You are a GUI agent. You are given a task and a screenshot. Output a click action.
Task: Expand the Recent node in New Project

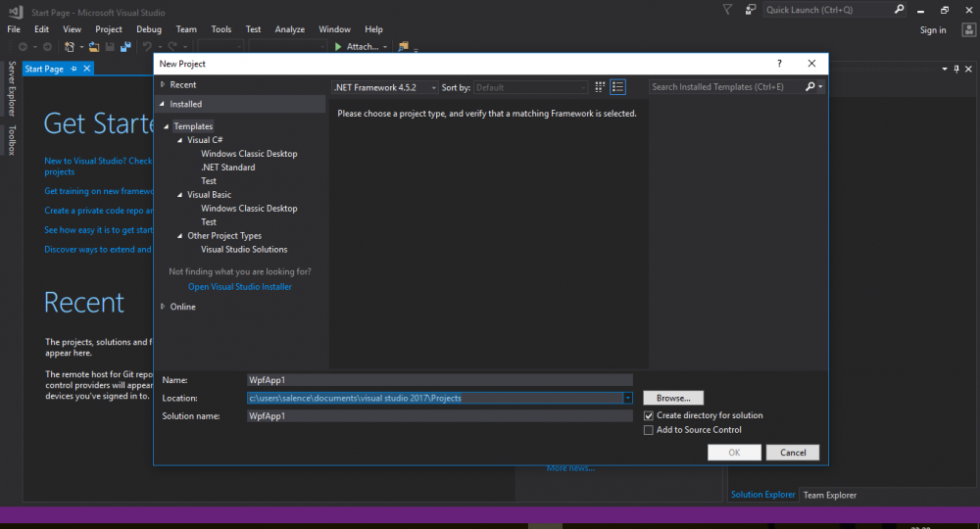pyautogui.click(x=163, y=84)
